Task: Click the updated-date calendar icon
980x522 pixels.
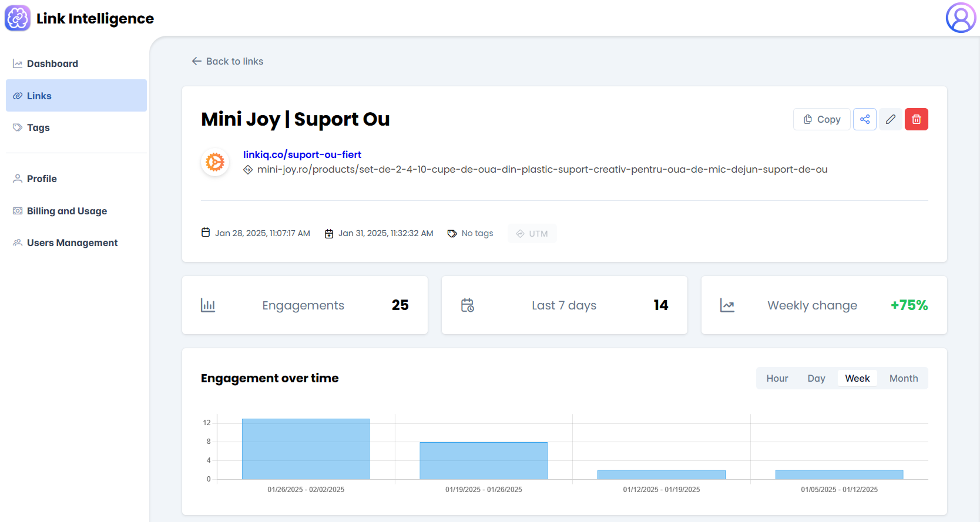Action: pos(329,233)
